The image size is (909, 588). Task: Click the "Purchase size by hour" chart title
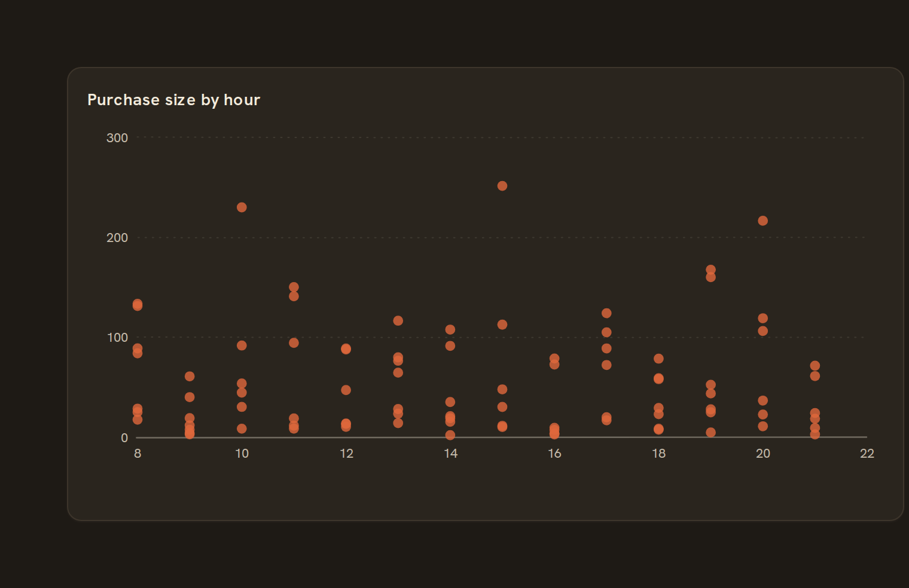pos(173,100)
